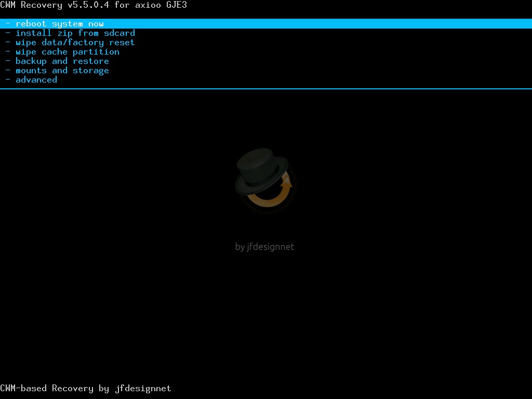Open the 'advanced' menu entry
This screenshot has width=532, height=399.
click(x=32, y=80)
